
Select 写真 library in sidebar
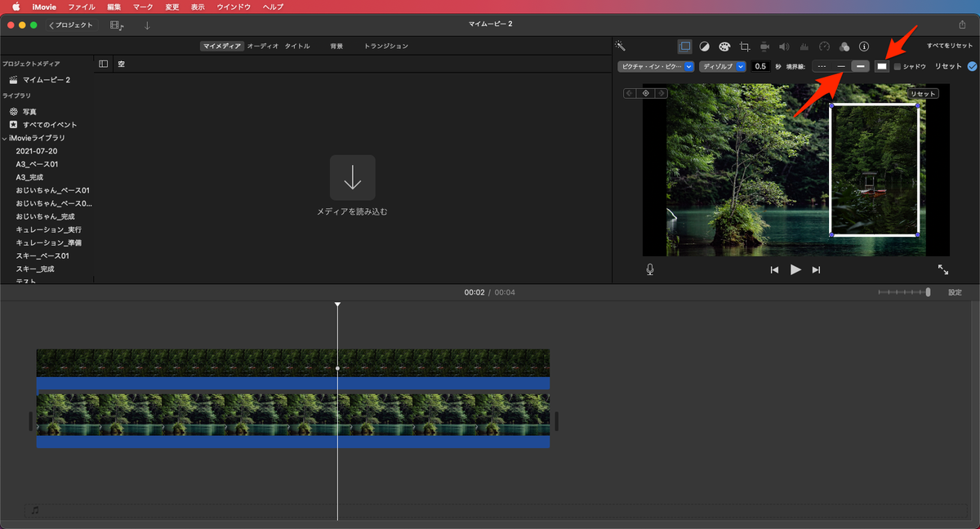[x=29, y=111]
